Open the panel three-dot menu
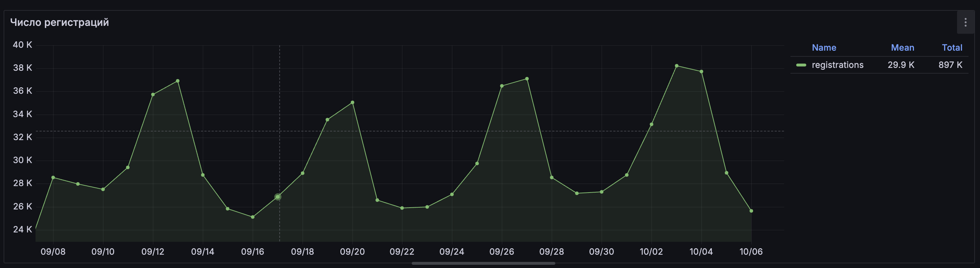Screen dimensions: 980x268 (965, 23)
